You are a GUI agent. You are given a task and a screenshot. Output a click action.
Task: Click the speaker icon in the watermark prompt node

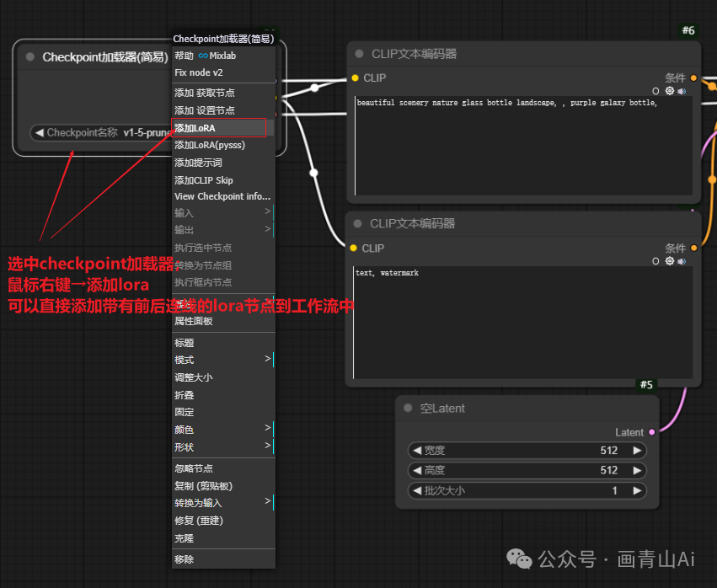(682, 261)
